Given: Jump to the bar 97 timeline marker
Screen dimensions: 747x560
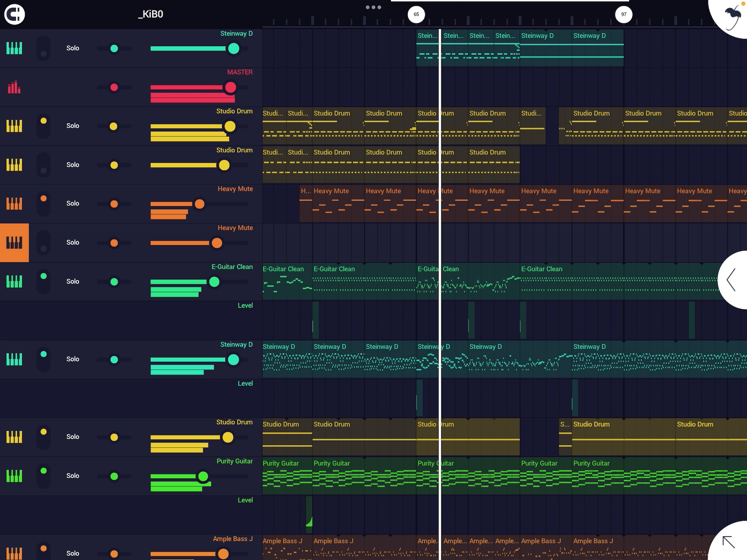Looking at the screenshot, I should (623, 14).
